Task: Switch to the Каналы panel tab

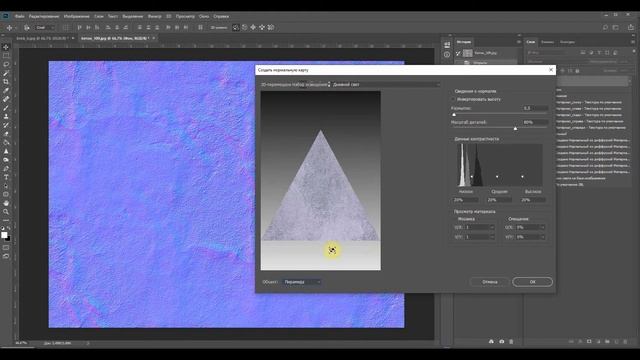Action: coord(547,42)
